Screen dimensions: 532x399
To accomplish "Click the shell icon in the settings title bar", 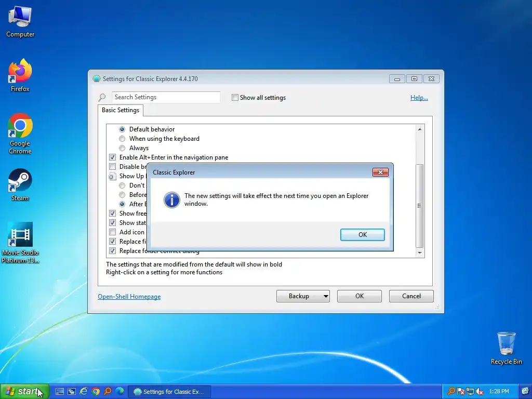I will [97, 79].
